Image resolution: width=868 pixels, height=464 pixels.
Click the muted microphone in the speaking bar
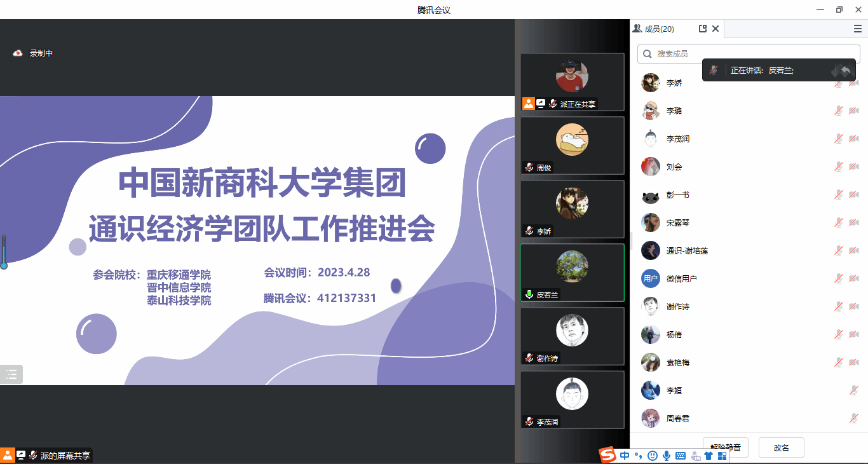(x=714, y=71)
